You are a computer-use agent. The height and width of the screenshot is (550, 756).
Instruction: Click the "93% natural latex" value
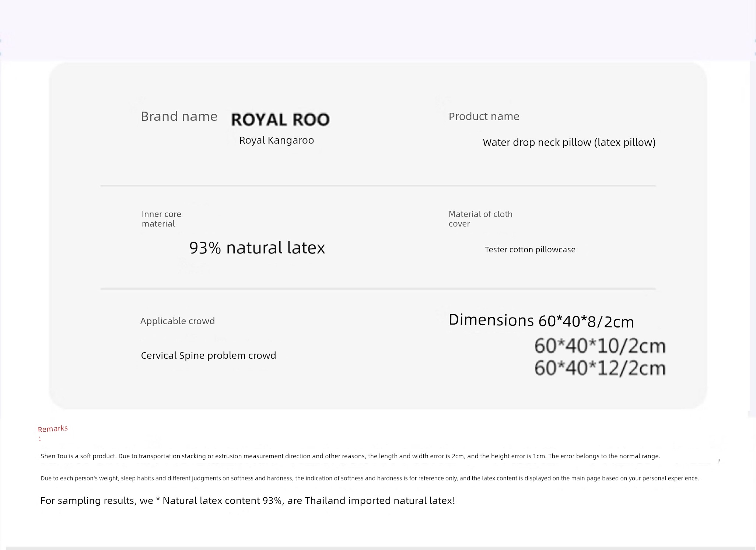click(x=257, y=248)
